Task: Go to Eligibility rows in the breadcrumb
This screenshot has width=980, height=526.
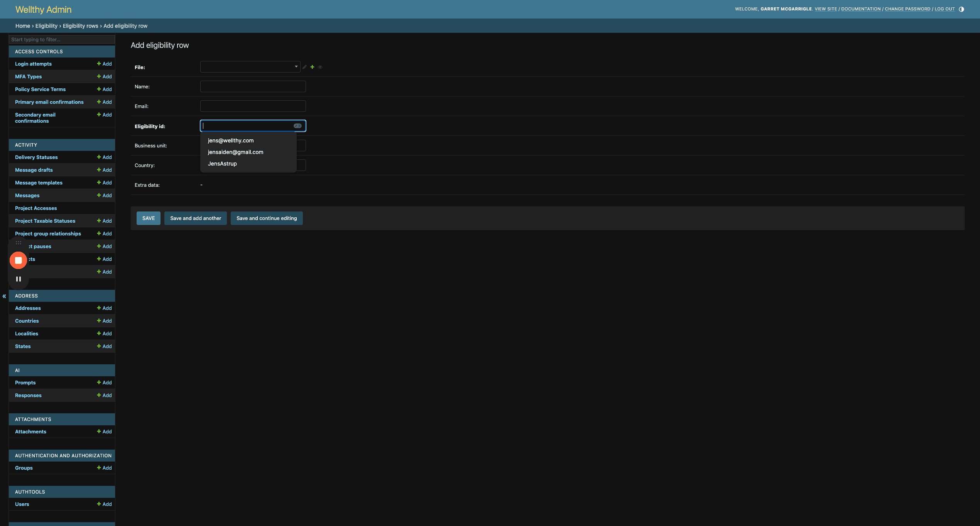Action: point(80,26)
